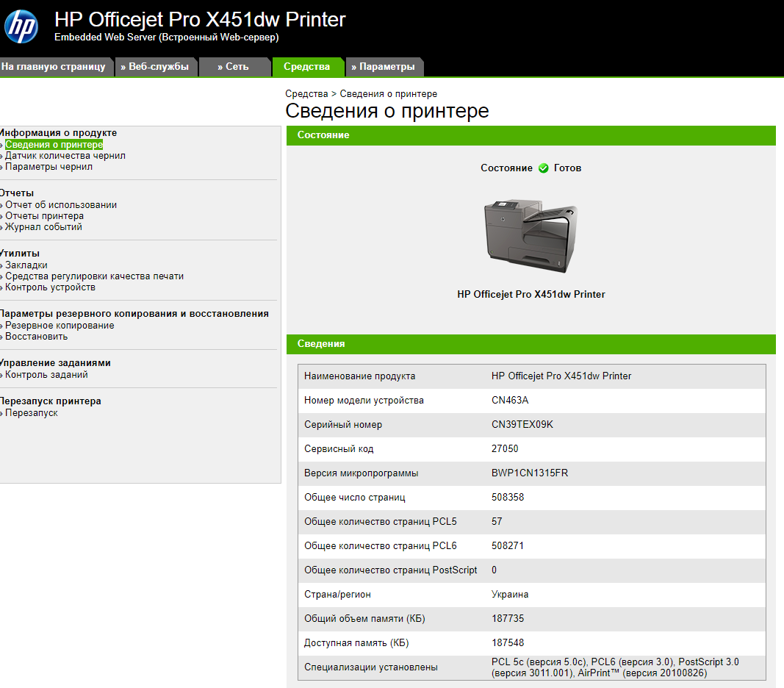Click PCL5 page count value 57
This screenshot has height=688, width=784.
pyautogui.click(x=497, y=521)
